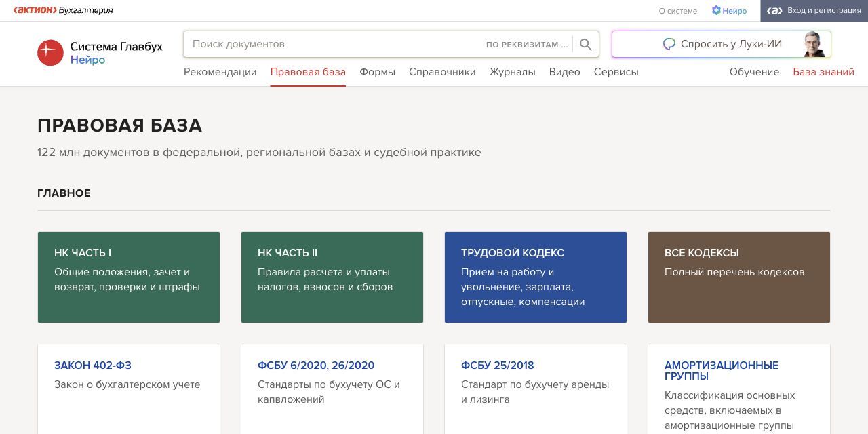
Task: Open the Амортизационные группы card
Action: tap(739, 389)
